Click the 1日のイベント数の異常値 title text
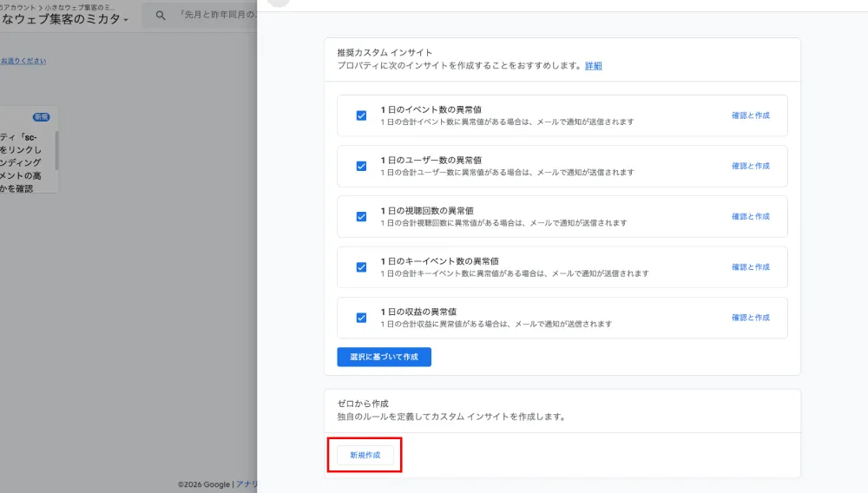 pyautogui.click(x=431, y=109)
